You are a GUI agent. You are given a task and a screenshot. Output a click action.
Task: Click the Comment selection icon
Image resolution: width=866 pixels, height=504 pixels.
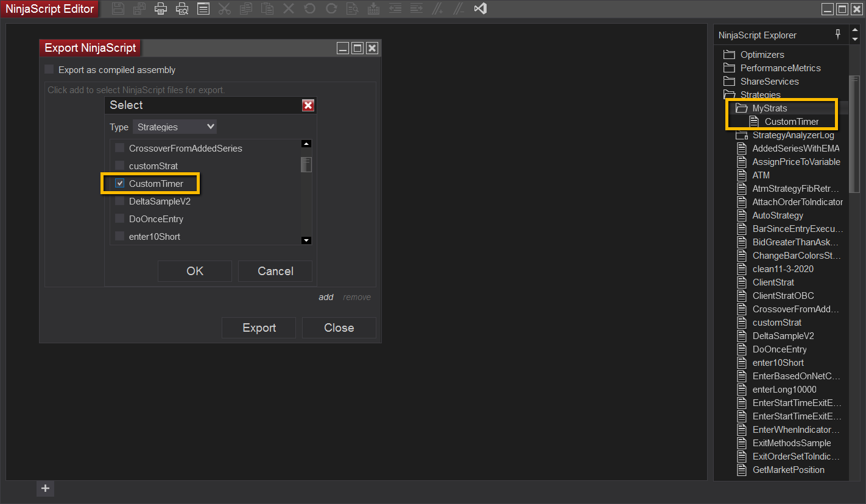click(438, 9)
